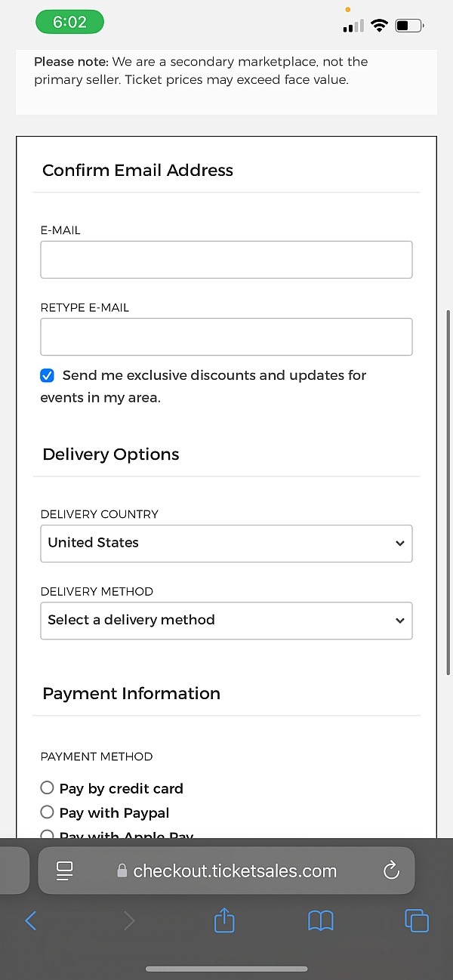Tap the green 6:02 time pill
The image size is (453, 980).
click(69, 23)
